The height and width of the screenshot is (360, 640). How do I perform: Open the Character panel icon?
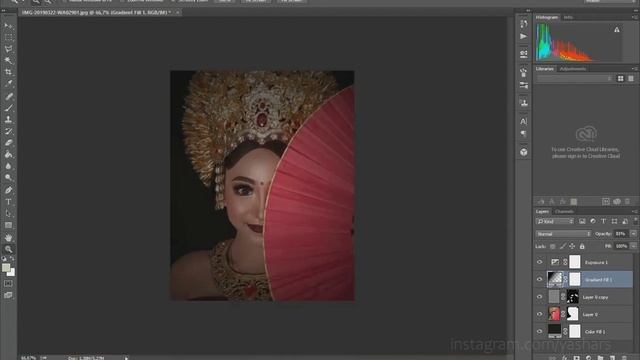pyautogui.click(x=524, y=121)
